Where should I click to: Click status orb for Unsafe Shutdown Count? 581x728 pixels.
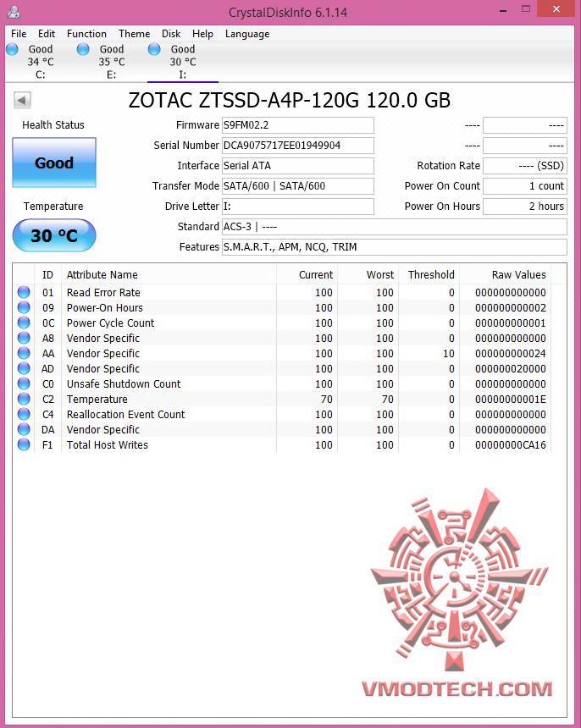pos(24,384)
